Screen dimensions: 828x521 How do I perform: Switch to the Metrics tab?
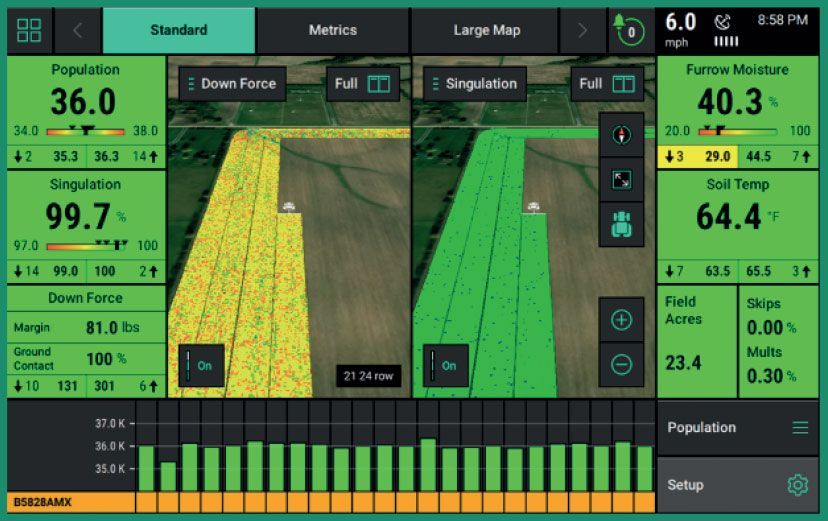[x=333, y=30]
